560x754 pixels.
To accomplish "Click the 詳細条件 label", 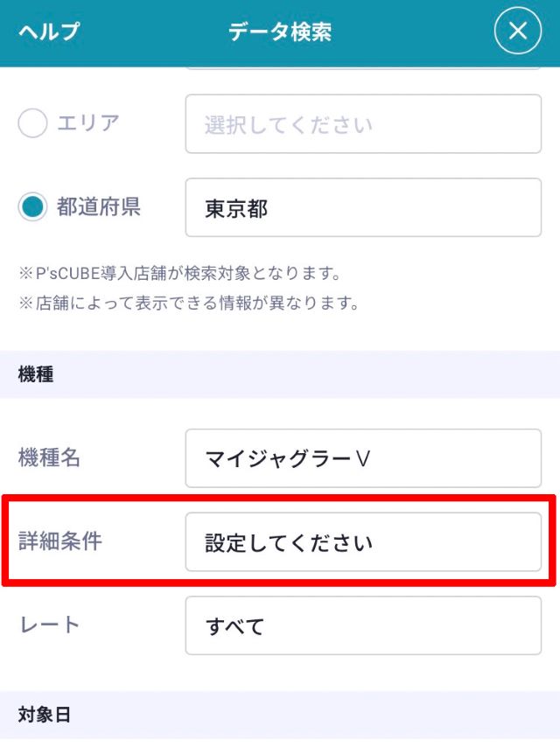I will tap(59, 541).
